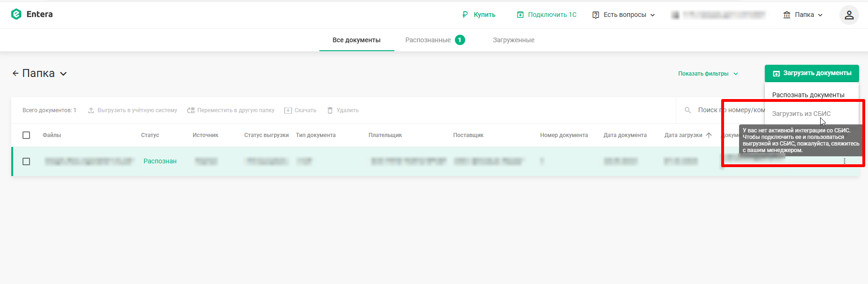Click the Entera logo
Screen dimensions: 868x284
pos(32,14)
